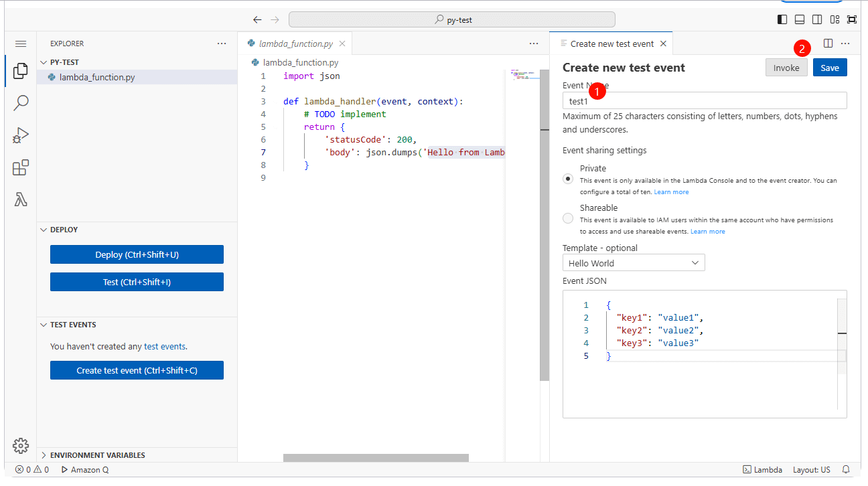This screenshot has height=486, width=868.
Task: Open the AWS Lambda sidebar icon
Action: pos(21,199)
